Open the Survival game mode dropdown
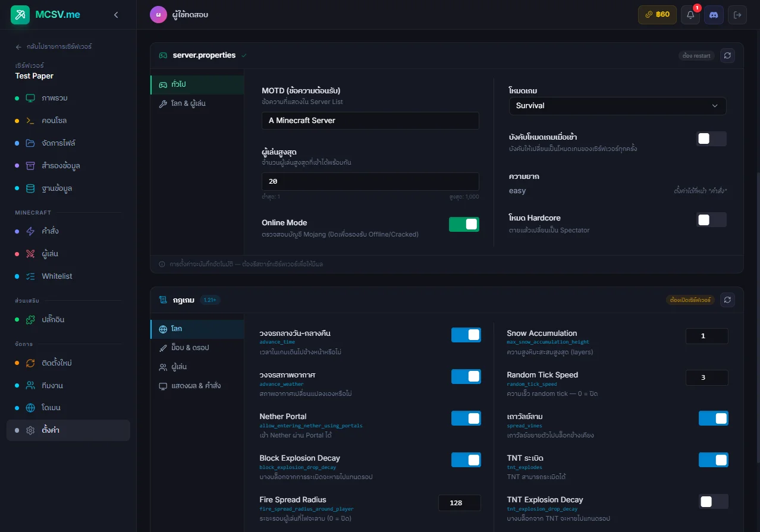 [x=617, y=106]
